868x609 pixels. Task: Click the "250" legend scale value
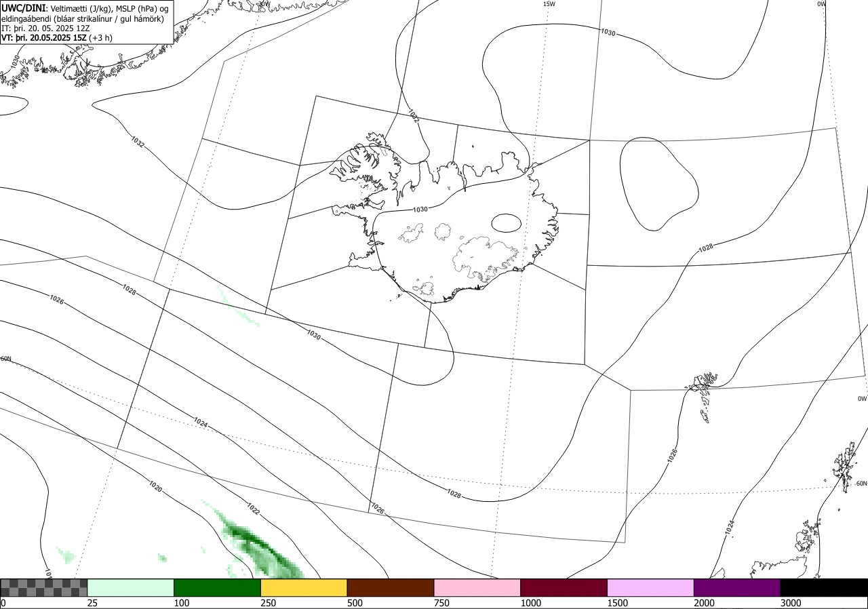click(x=269, y=603)
